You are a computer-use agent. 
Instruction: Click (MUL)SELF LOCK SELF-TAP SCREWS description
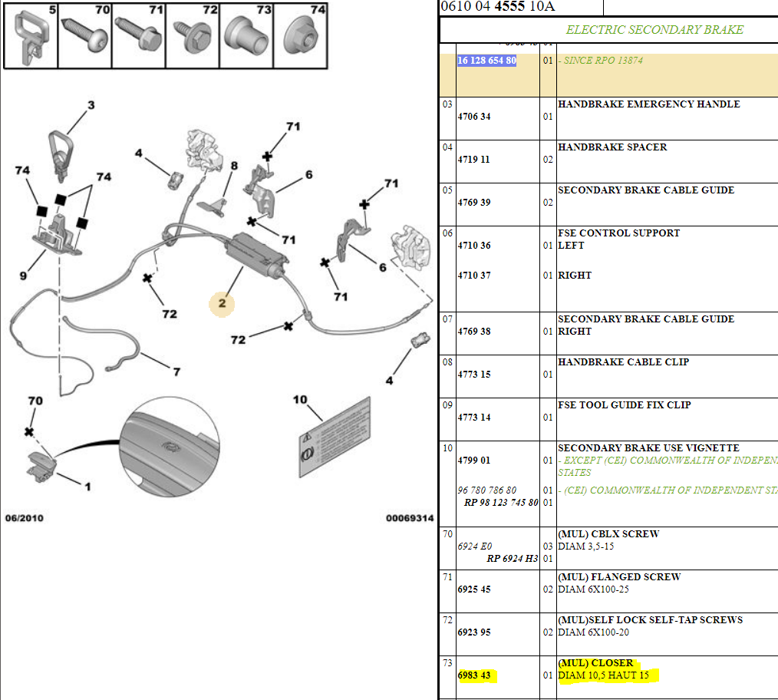[650, 620]
